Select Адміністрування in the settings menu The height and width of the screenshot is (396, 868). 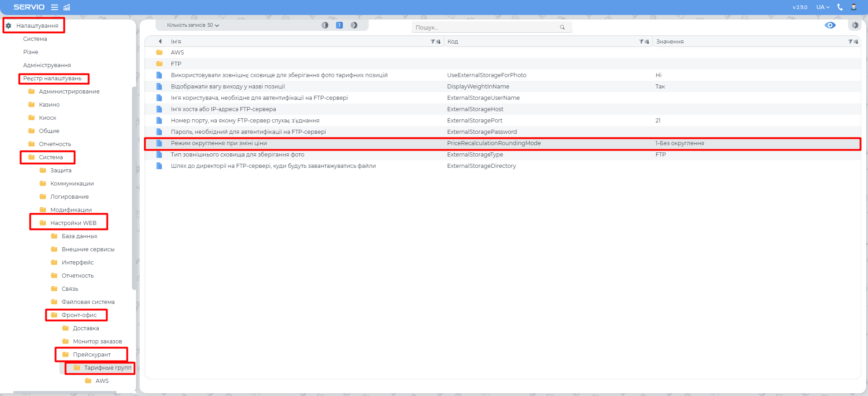(47, 65)
